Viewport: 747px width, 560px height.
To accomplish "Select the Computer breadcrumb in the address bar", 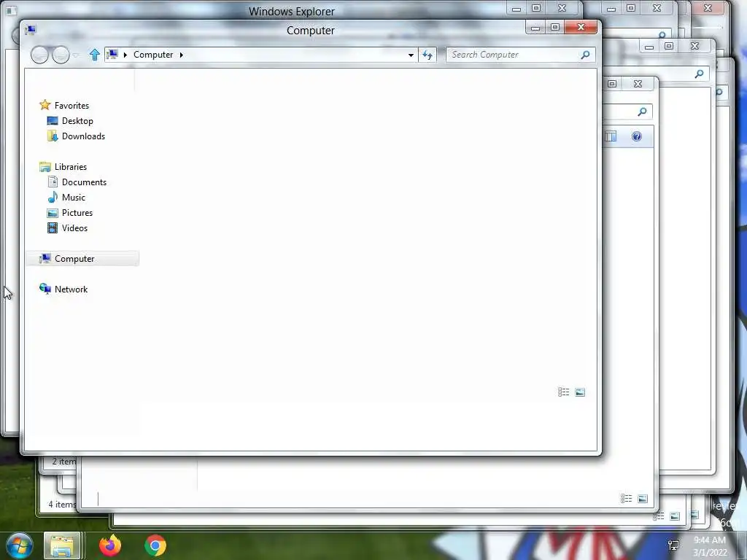I will point(153,55).
